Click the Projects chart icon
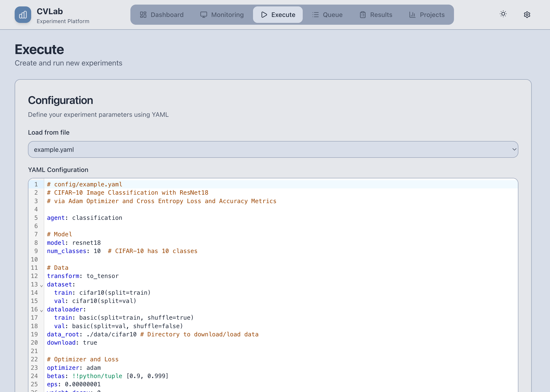Image resolution: width=550 pixels, height=392 pixels. point(412,15)
